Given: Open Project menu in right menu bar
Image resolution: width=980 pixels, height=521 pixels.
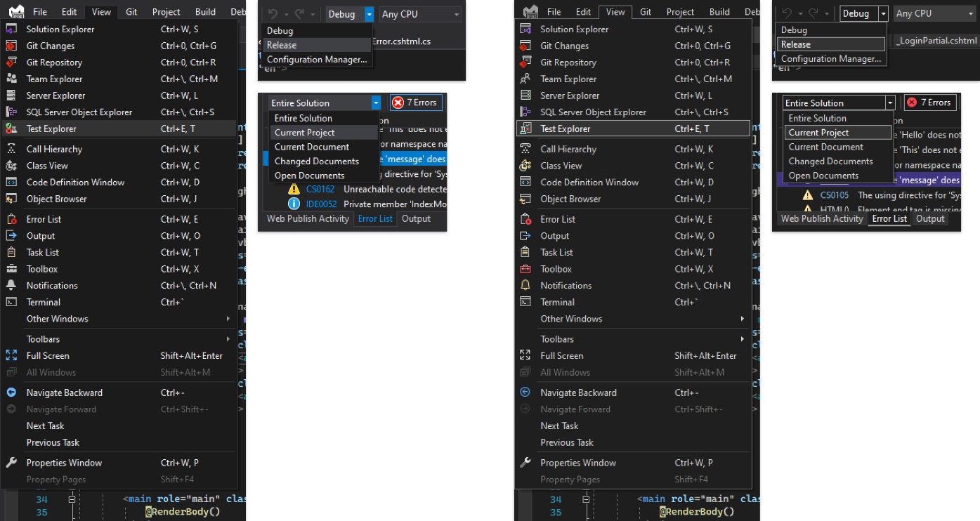Looking at the screenshot, I should [x=680, y=12].
